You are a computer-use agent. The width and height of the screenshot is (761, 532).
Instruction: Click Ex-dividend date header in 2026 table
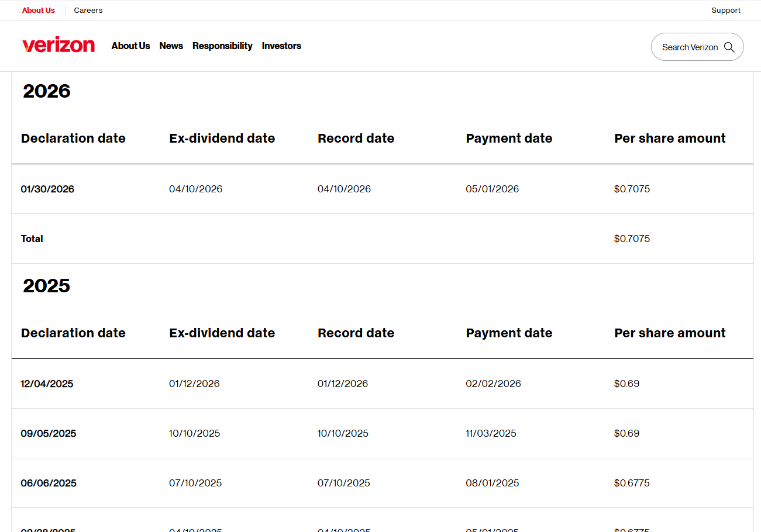222,139
